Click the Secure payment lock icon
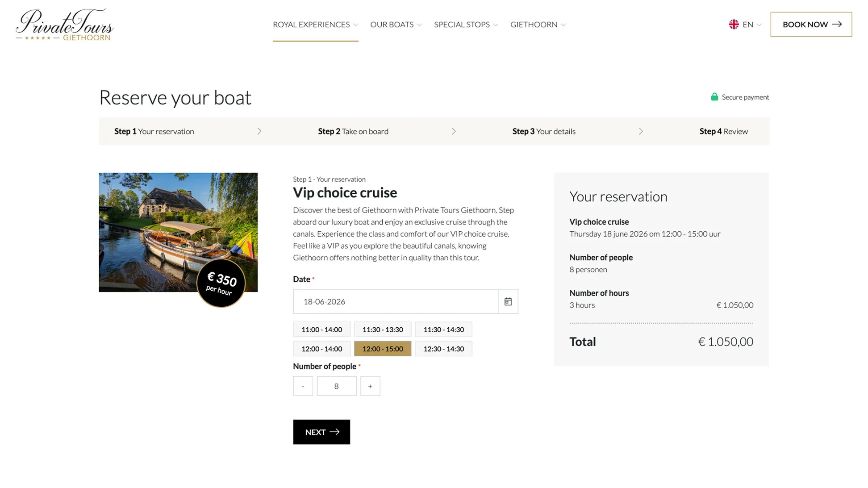 pos(714,96)
